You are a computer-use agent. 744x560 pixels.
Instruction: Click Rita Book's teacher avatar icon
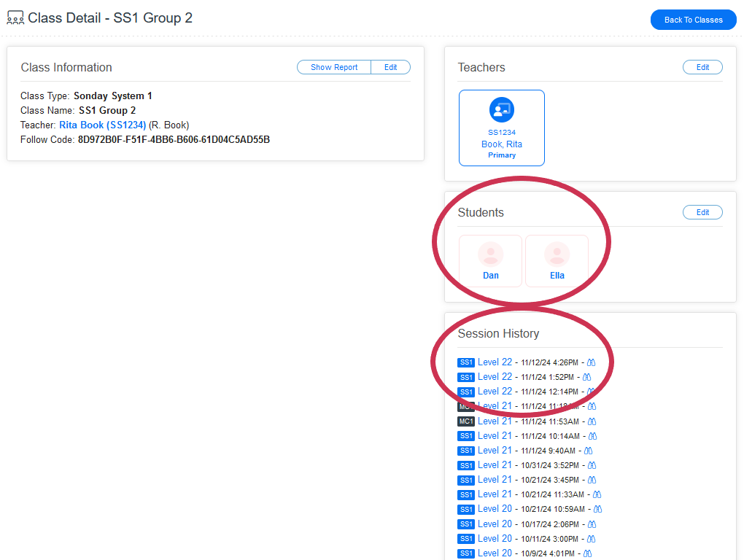coord(502,110)
